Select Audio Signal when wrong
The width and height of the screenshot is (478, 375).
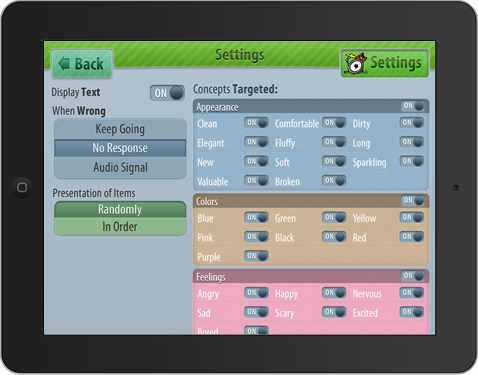pyautogui.click(x=120, y=168)
